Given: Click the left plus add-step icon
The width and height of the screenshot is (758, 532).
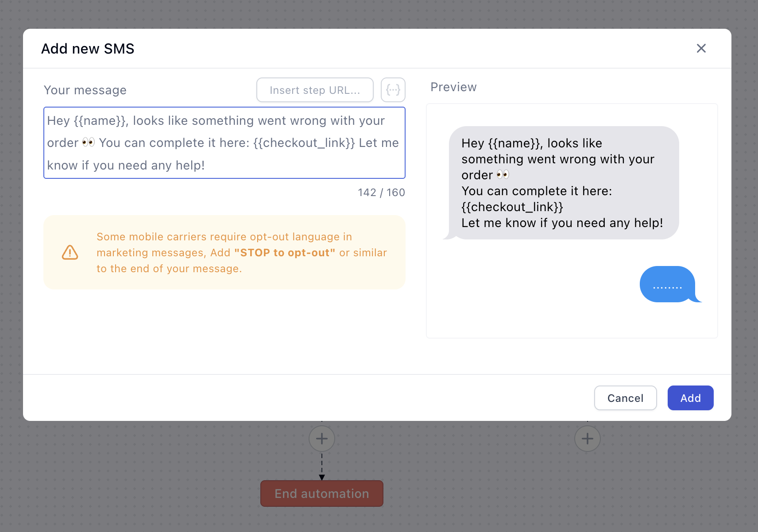Looking at the screenshot, I should pos(322,439).
